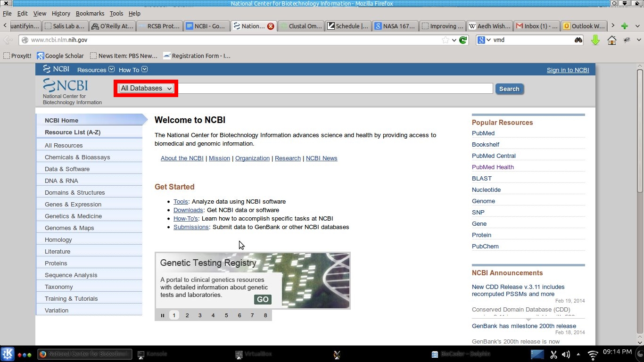The image size is (644, 362).
Task: Click the vertical page scrollbar
Action: [x=640, y=130]
